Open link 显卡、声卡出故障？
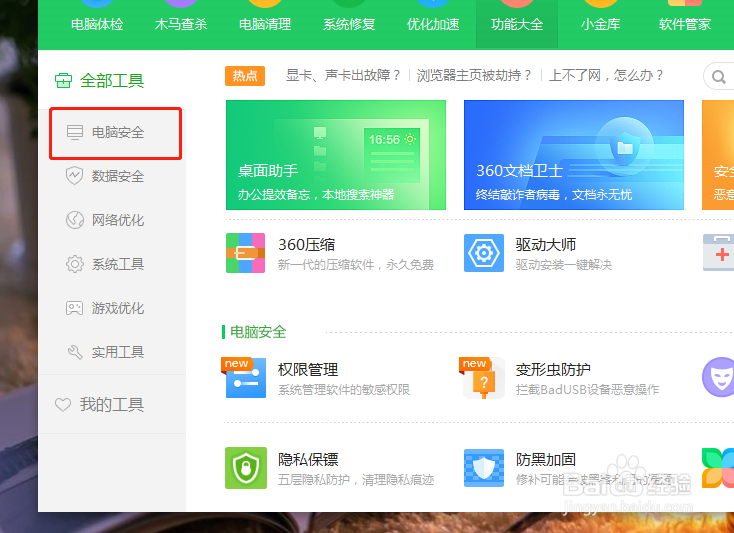This screenshot has height=533, width=734. (x=343, y=75)
